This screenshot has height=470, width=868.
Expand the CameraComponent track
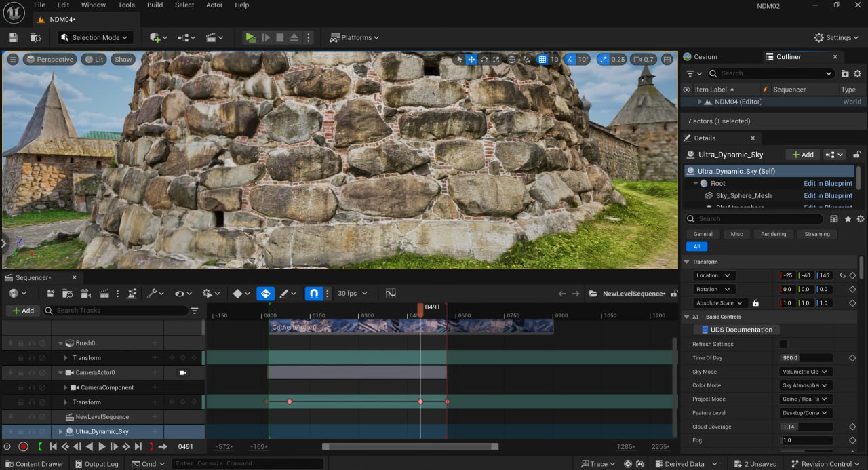66,387
